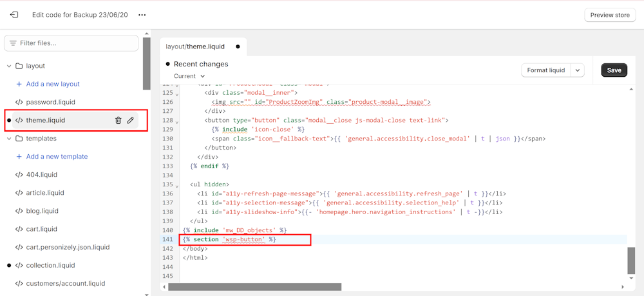Click the exit editor back icon
Screen dimensions: 644x296
pos(14,15)
